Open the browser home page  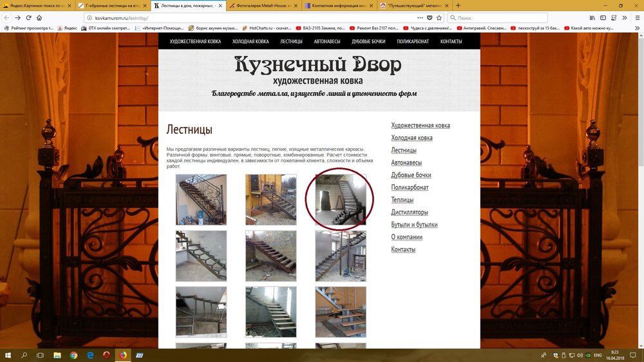[x=39, y=17]
